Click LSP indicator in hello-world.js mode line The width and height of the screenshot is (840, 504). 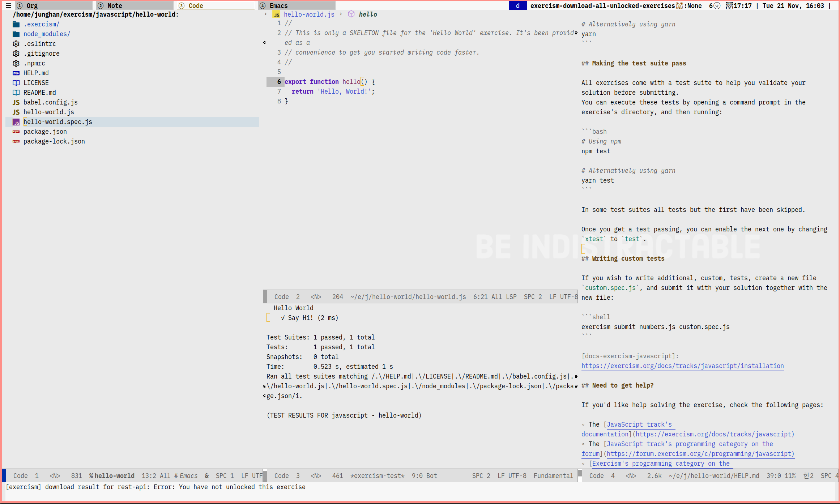pyautogui.click(x=511, y=297)
